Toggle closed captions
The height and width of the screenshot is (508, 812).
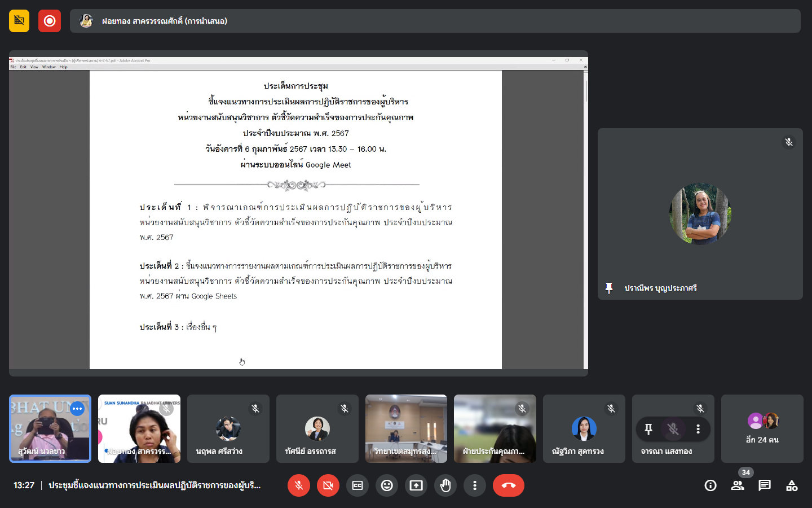(358, 485)
